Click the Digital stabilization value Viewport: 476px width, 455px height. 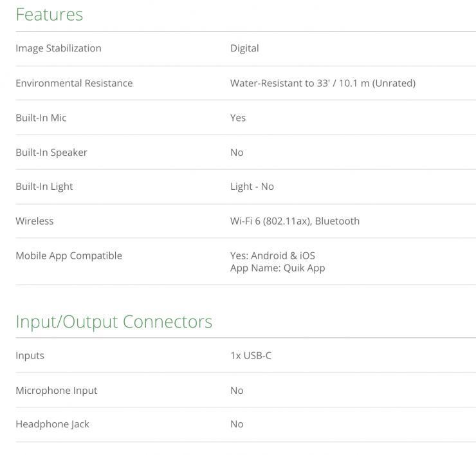[244, 48]
